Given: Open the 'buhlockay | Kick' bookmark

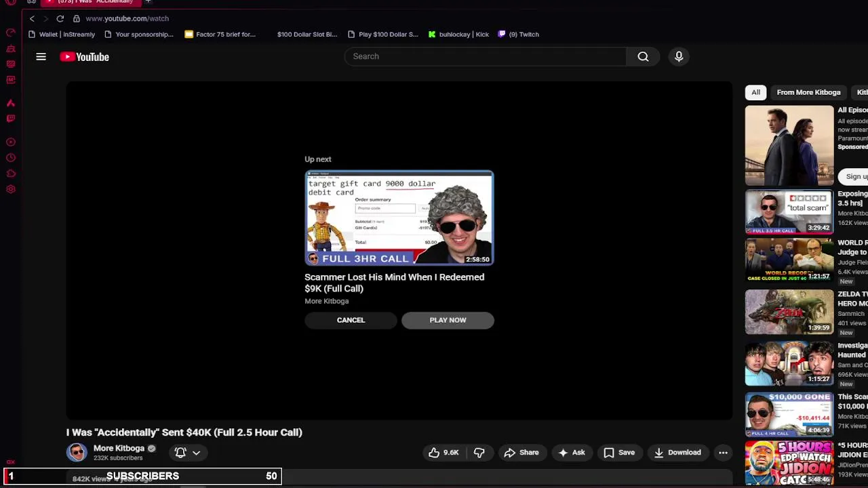Looking at the screenshot, I should [x=458, y=34].
